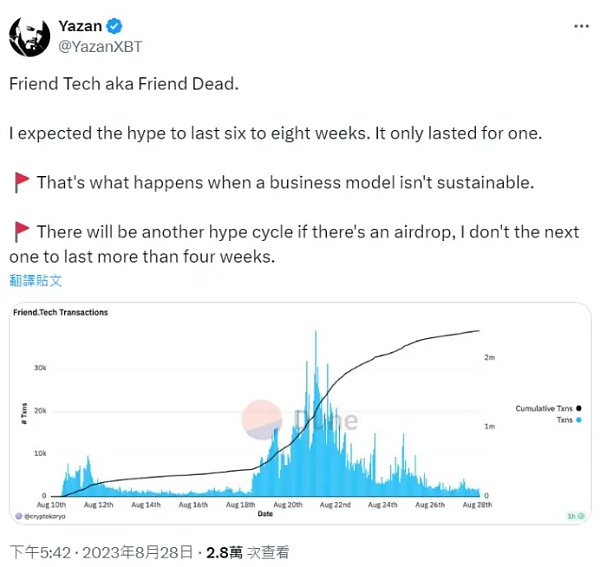Click the Aug 20th date axis label
This screenshot has width=600, height=567.
click(288, 505)
